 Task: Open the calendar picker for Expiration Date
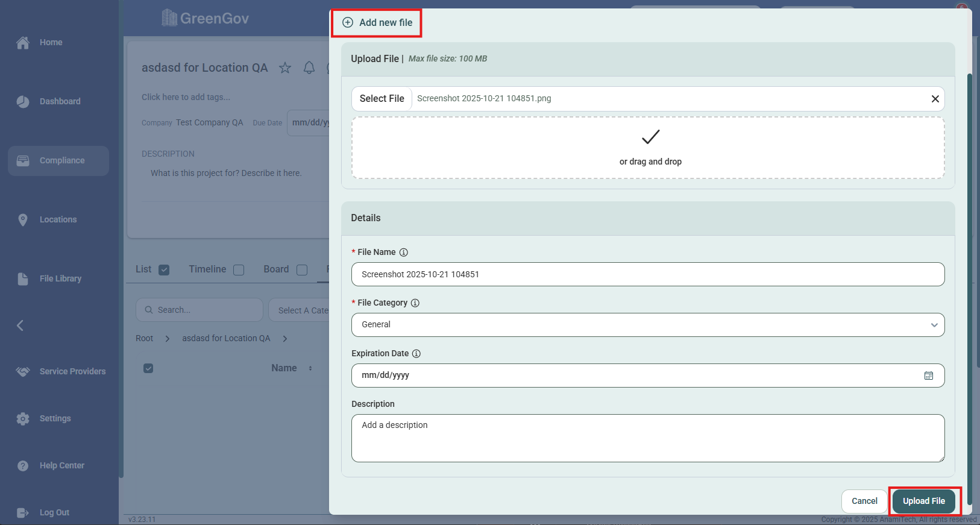[x=928, y=376]
